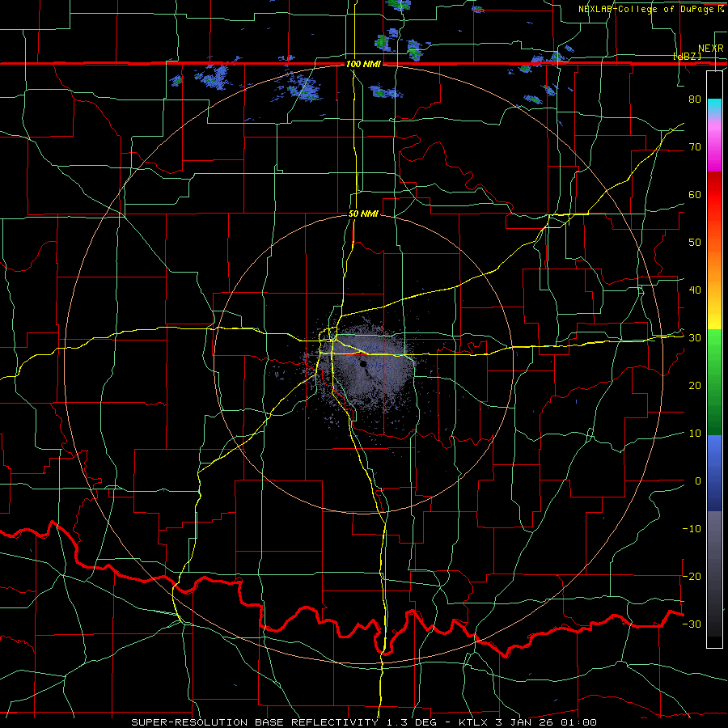Screen dimensions: 728x728
Task: Select the 0 value on dBZ scale
Action: [x=698, y=481]
